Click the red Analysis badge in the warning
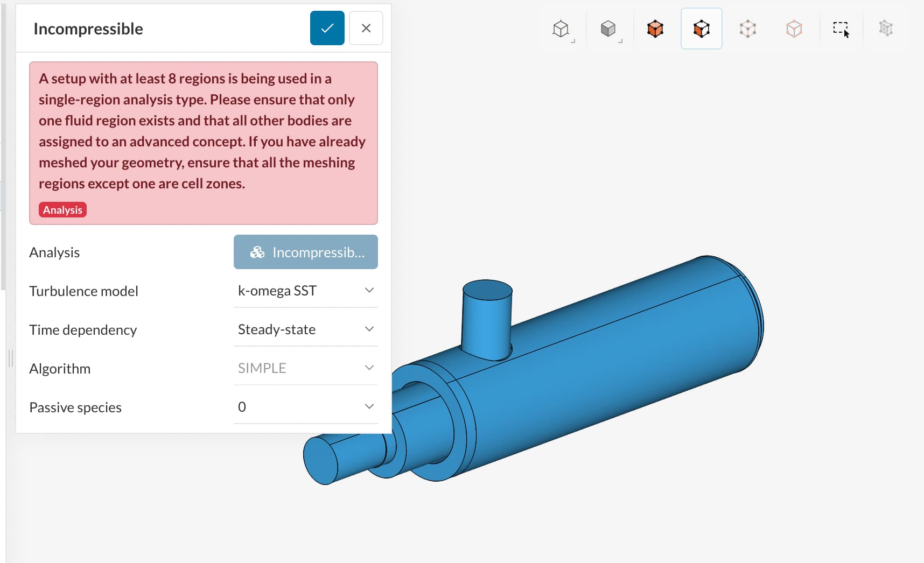Viewport: 924px width, 563px height. coord(62,210)
